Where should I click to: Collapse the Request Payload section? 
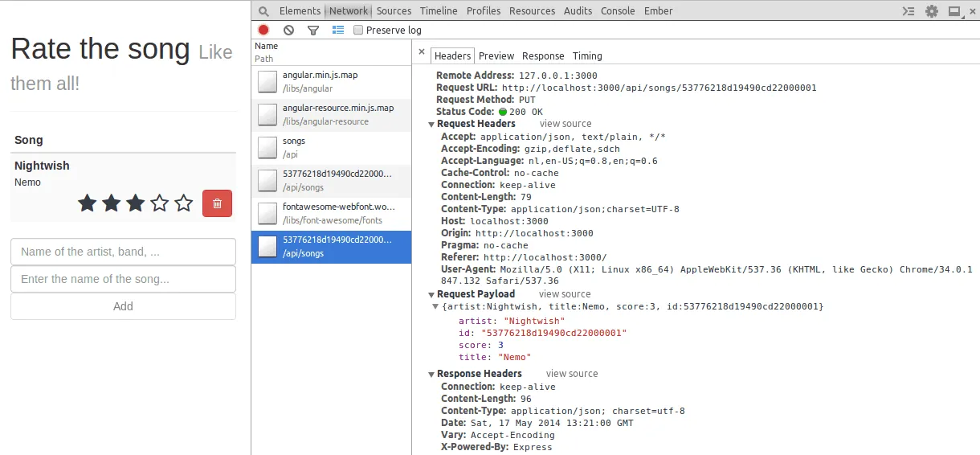(432, 294)
